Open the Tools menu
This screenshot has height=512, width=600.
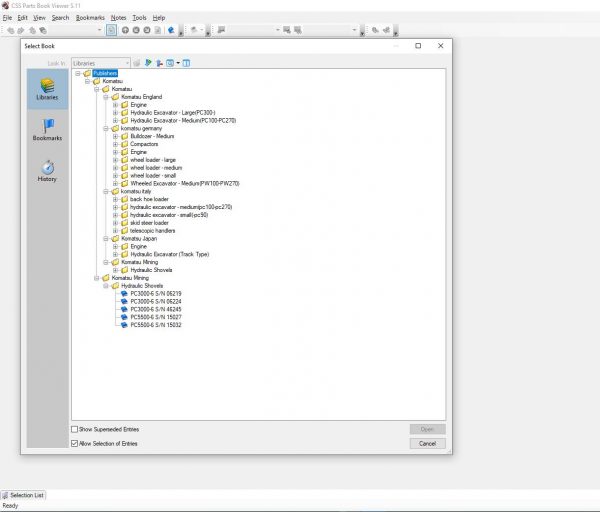tap(139, 18)
